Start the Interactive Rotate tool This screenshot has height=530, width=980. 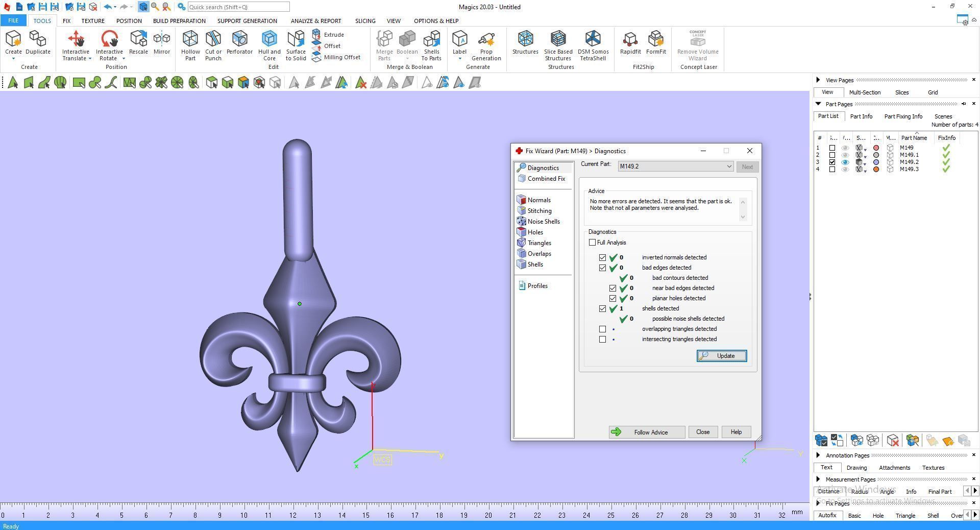tap(109, 45)
